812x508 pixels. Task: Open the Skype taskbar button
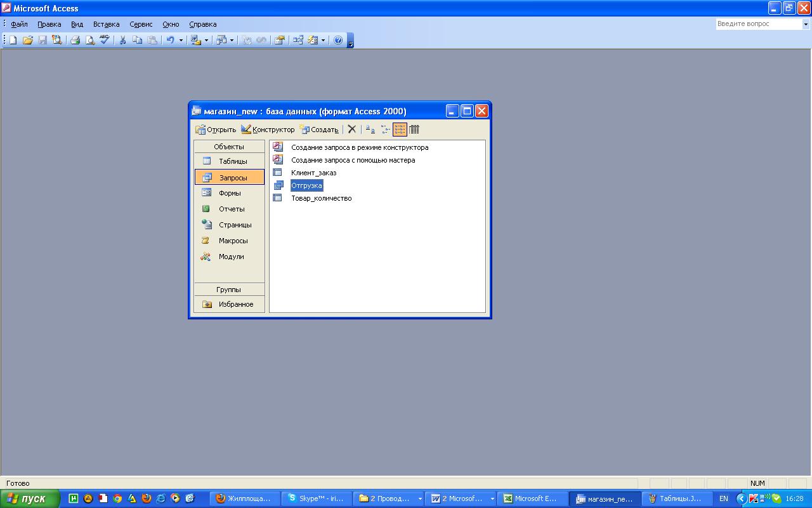tap(316, 499)
